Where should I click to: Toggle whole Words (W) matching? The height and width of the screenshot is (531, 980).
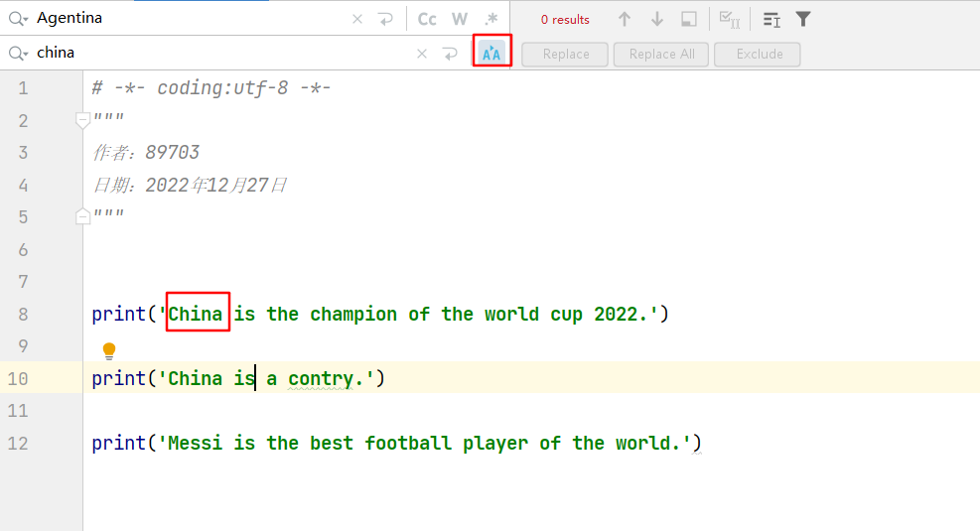(459, 19)
